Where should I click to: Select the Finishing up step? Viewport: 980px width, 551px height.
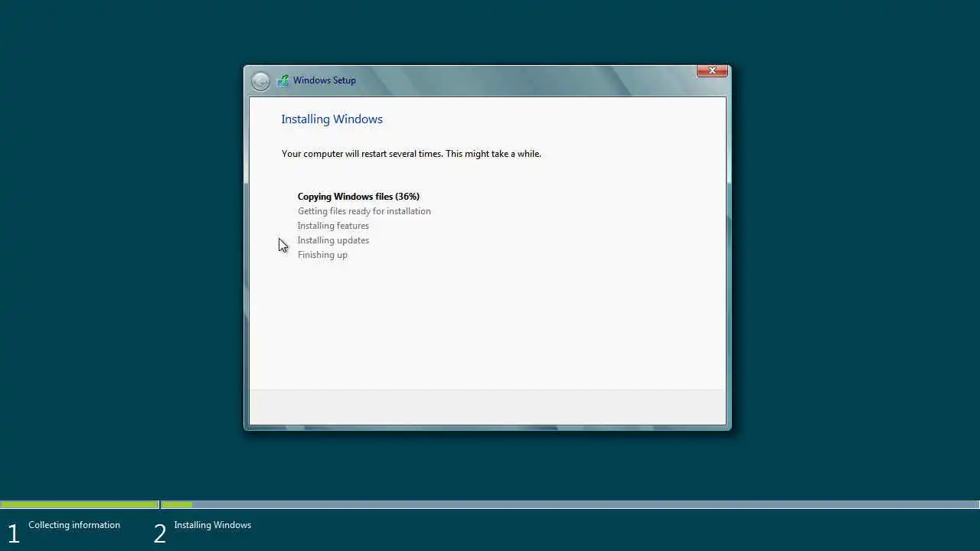pyautogui.click(x=322, y=255)
